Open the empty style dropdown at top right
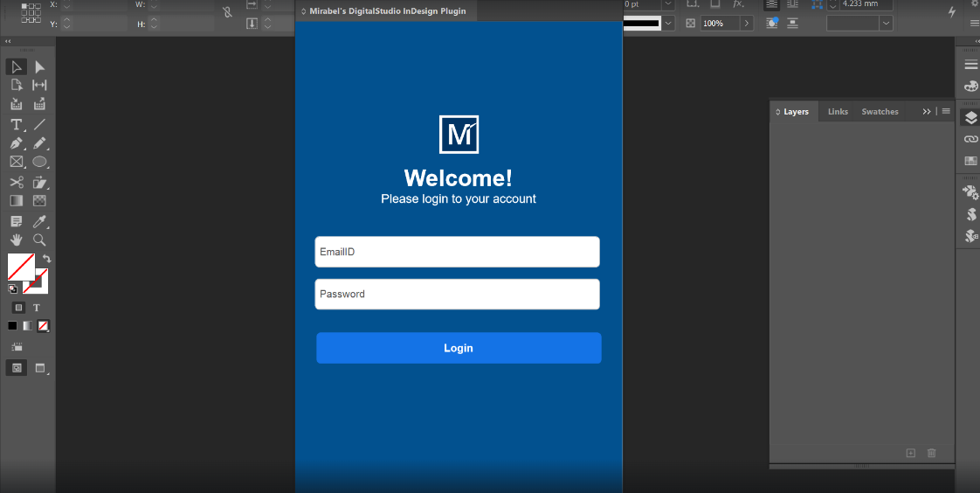980x493 pixels. [886, 23]
